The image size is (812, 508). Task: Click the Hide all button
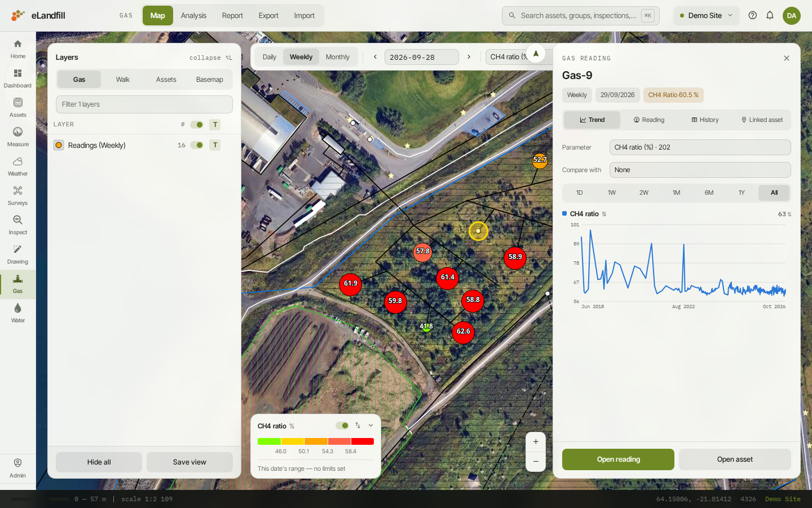click(99, 462)
